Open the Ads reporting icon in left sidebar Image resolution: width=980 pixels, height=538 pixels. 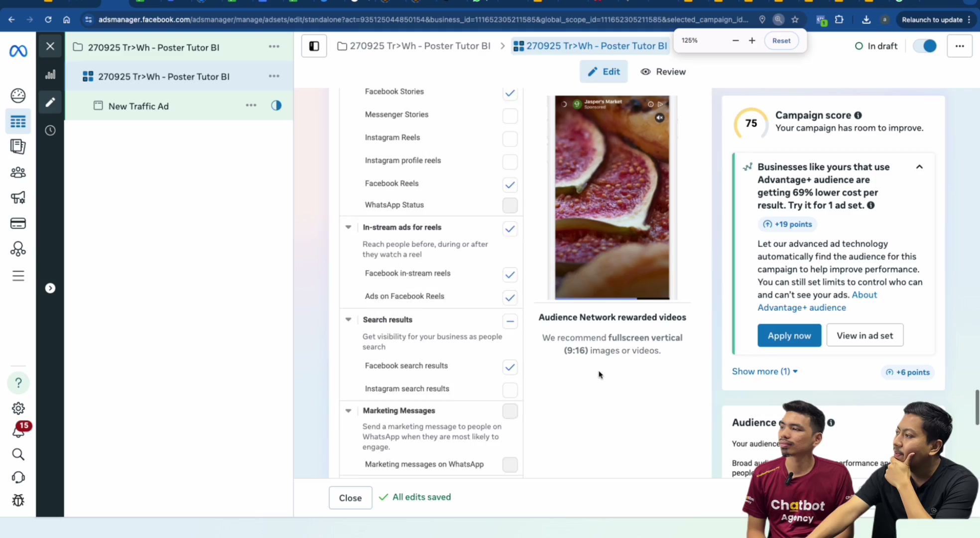pyautogui.click(x=18, y=146)
